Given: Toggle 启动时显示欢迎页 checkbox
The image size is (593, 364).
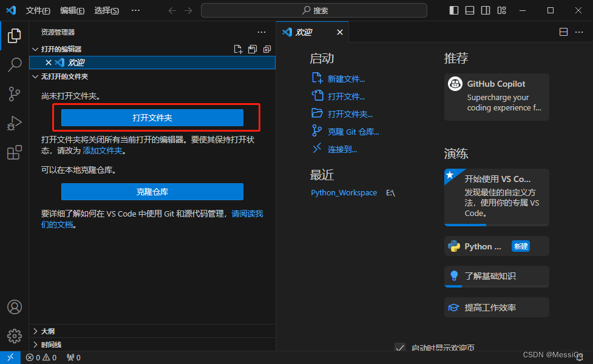Looking at the screenshot, I should [x=400, y=347].
